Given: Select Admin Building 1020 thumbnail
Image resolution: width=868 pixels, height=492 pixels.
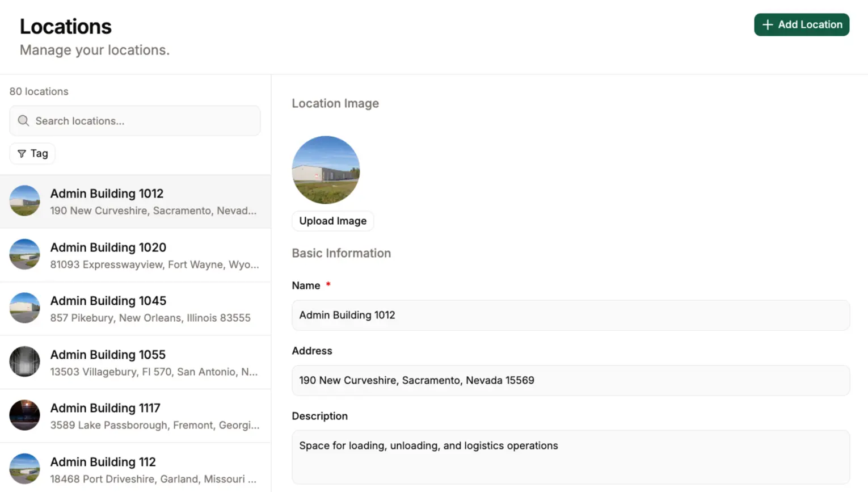Looking at the screenshot, I should (24, 254).
